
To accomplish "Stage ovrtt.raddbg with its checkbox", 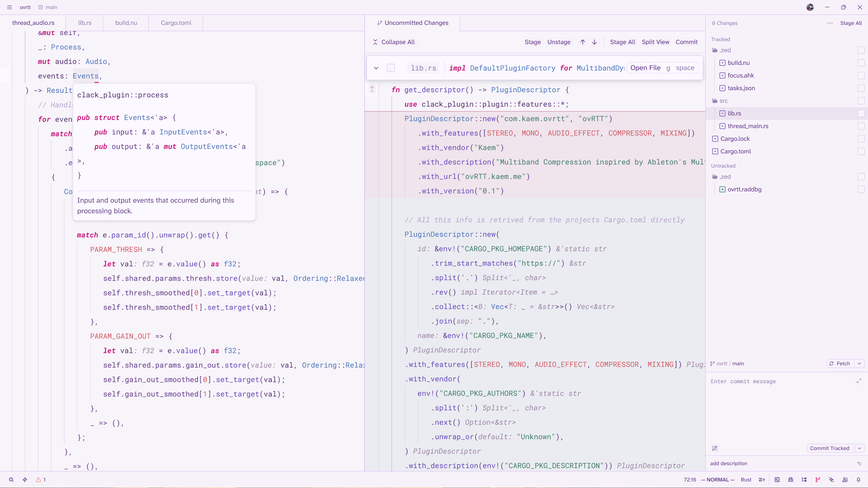I will [861, 189].
